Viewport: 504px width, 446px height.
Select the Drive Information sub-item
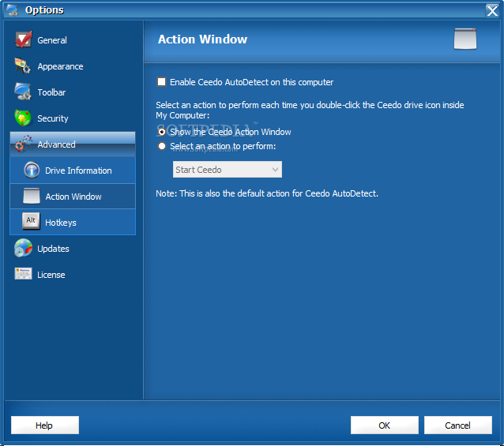73,171
